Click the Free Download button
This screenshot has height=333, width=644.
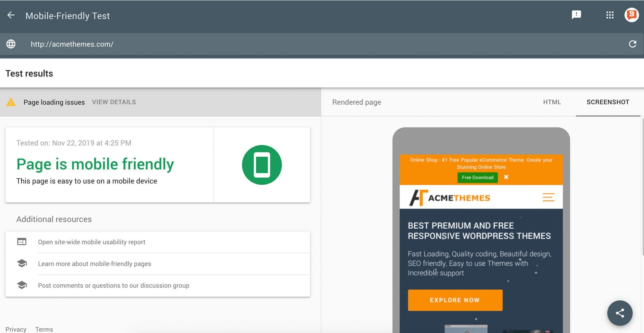pos(477,177)
